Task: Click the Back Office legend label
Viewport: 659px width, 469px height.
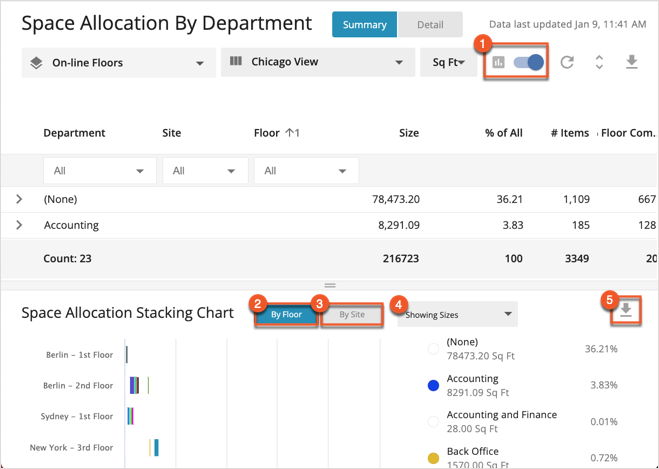Action: (473, 451)
